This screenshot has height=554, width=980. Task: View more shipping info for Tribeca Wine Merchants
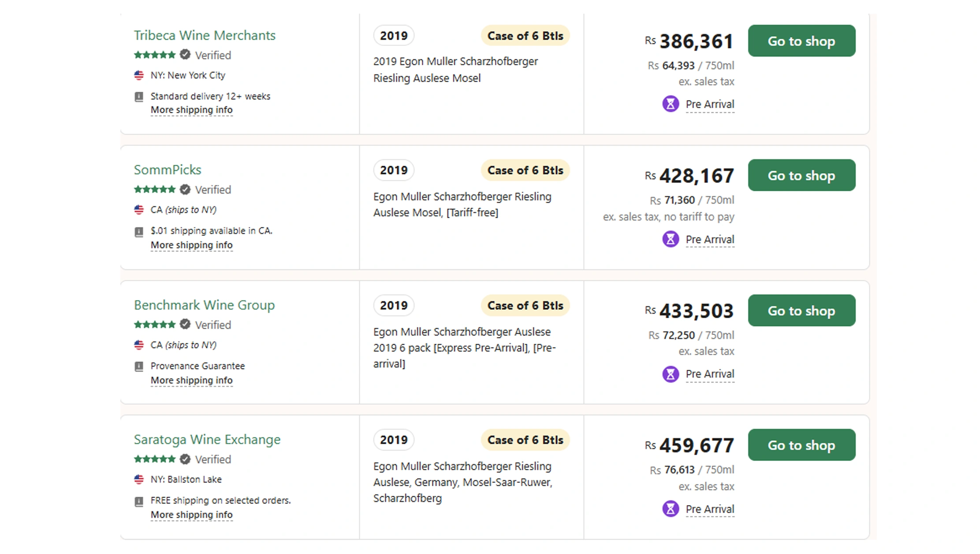(191, 110)
